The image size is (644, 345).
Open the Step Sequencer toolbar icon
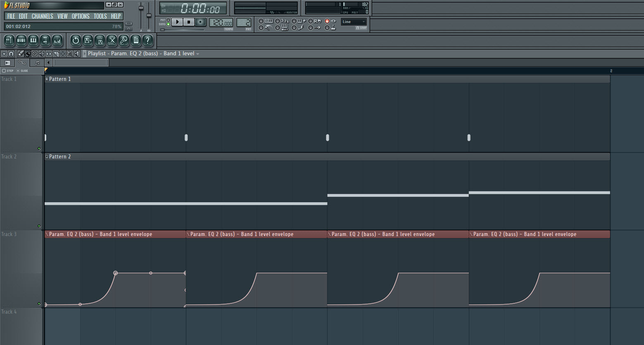pyautogui.click(x=21, y=40)
